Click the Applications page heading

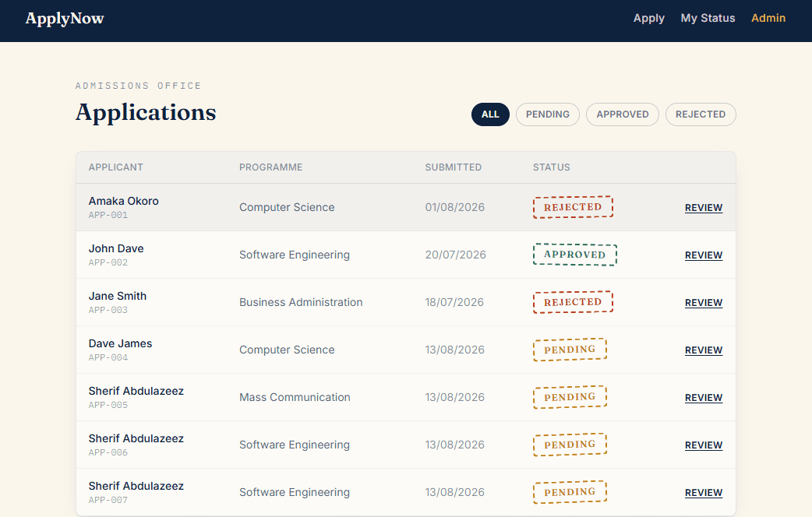click(x=146, y=113)
